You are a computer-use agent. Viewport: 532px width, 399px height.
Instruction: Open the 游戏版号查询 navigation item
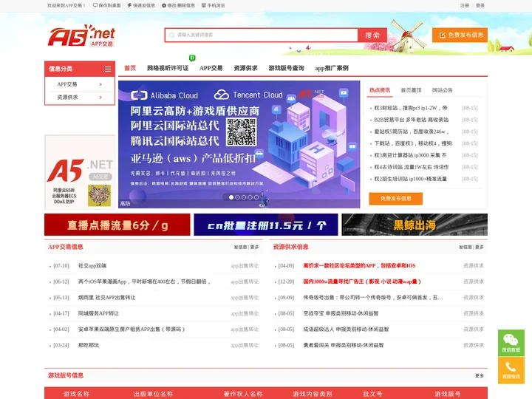[287, 68]
